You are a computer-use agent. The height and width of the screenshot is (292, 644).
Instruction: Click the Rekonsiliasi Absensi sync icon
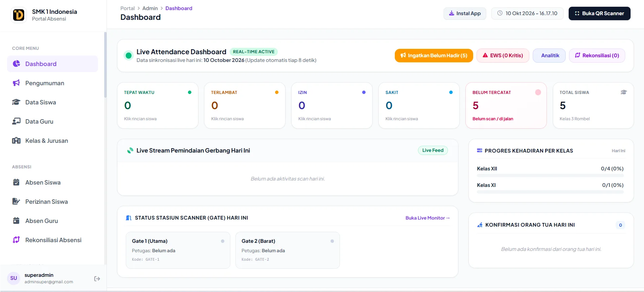coord(16,240)
